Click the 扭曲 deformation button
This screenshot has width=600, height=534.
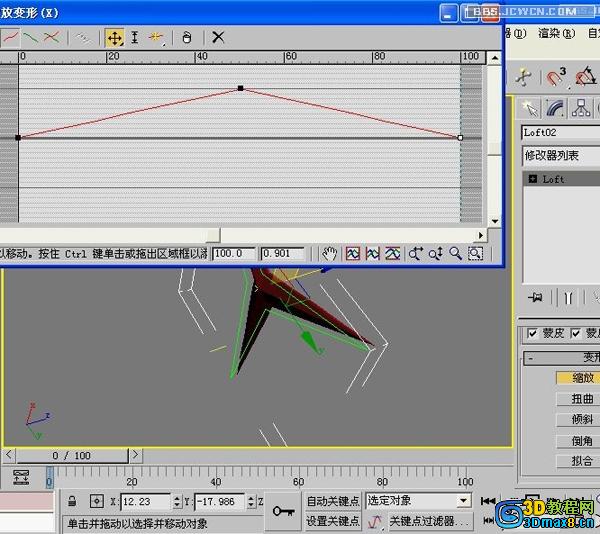(x=582, y=399)
